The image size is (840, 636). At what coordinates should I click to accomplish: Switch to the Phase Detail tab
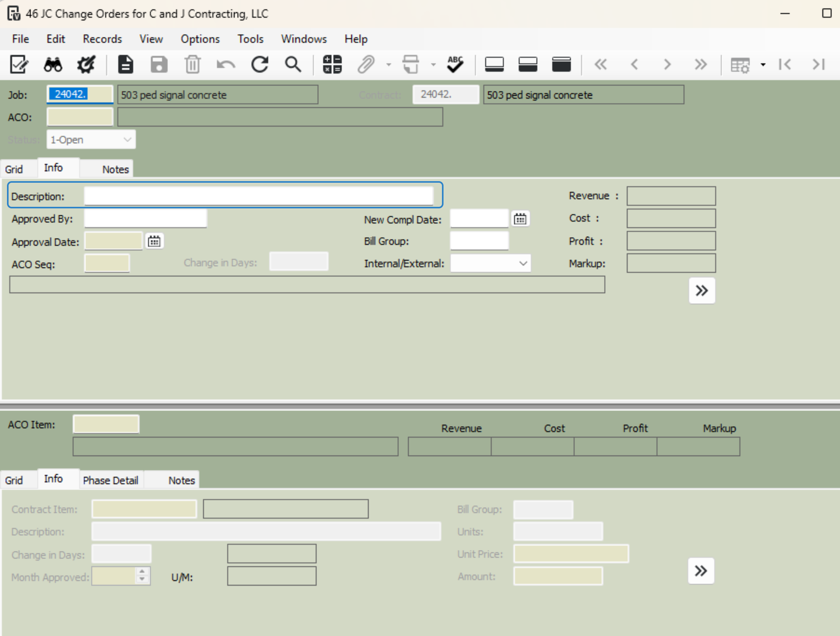tap(111, 480)
